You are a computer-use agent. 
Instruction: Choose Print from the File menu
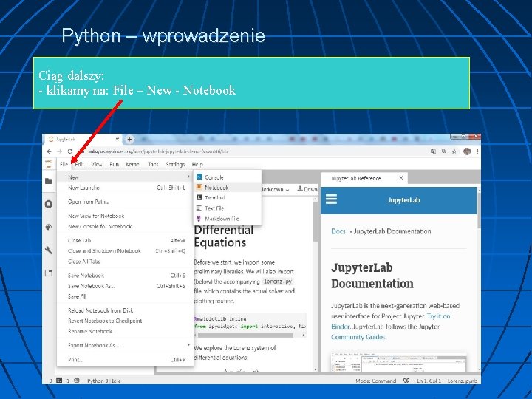tap(125, 360)
